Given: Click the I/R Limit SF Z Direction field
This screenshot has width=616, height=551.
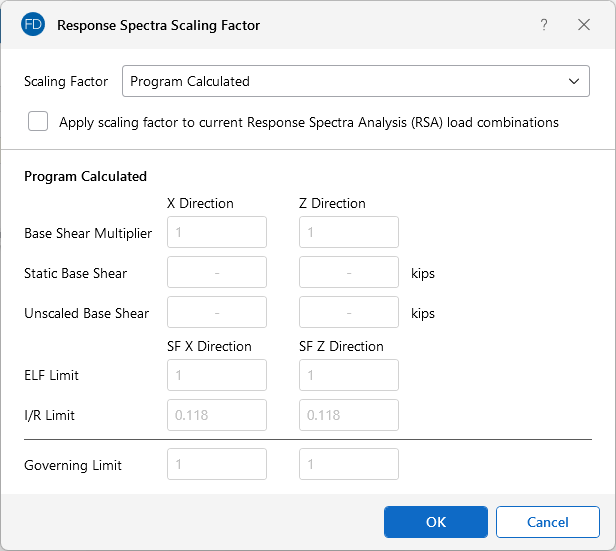Looking at the screenshot, I should pyautogui.click(x=349, y=415).
